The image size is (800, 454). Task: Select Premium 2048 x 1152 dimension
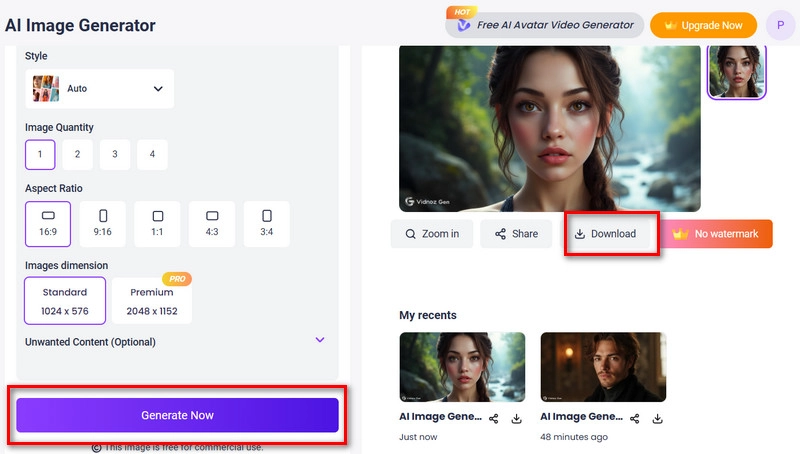coord(152,300)
